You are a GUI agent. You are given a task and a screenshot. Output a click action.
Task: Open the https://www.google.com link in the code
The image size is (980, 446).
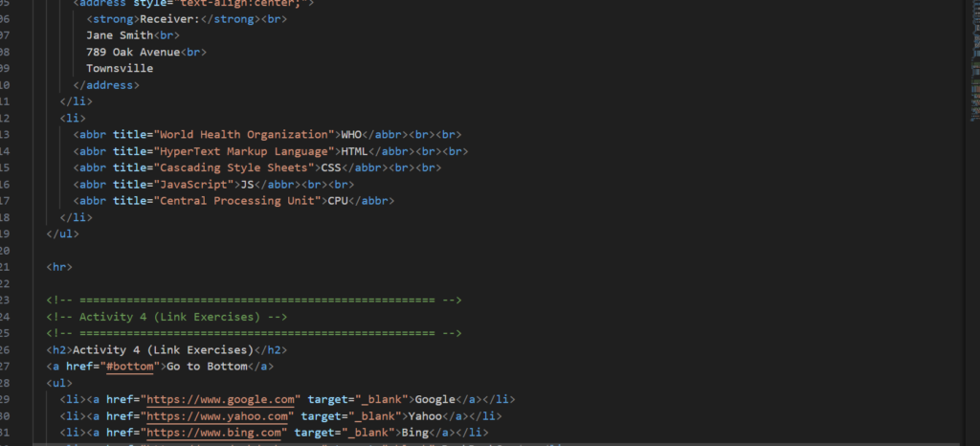[222, 399]
